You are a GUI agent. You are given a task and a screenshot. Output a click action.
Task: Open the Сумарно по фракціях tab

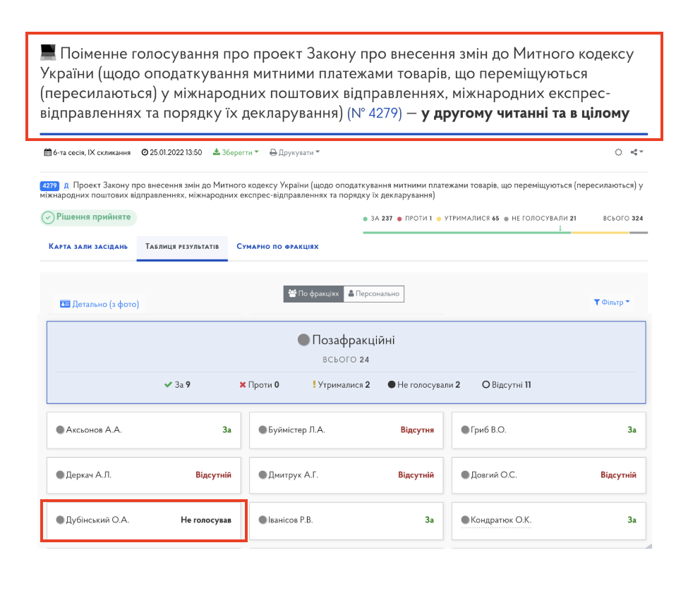277,246
